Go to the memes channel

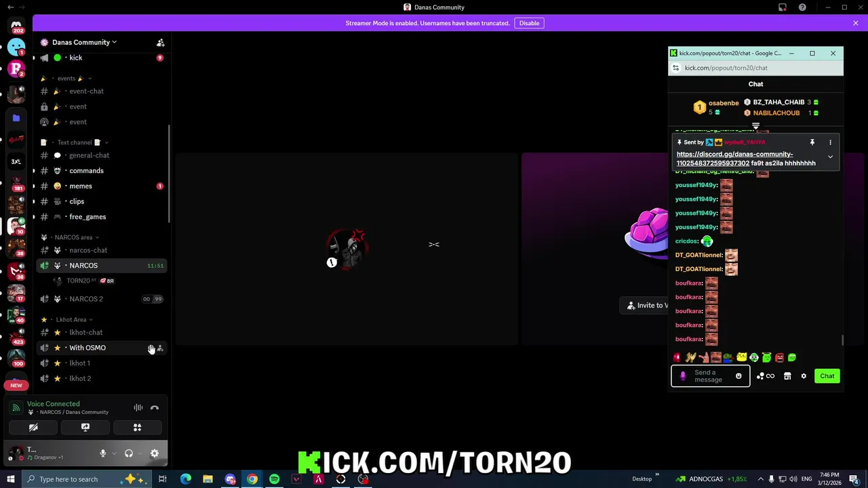tap(102, 186)
